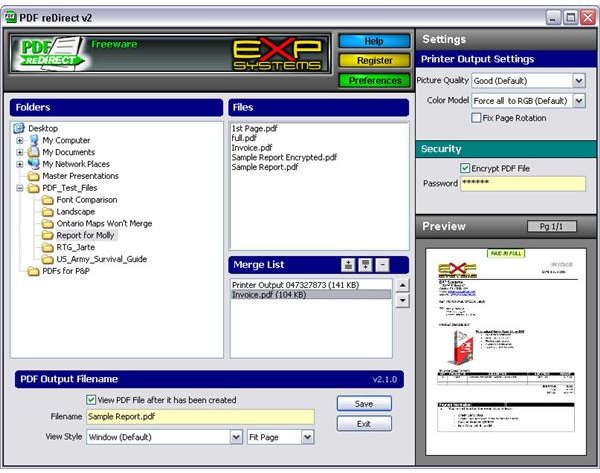Click the remove (minus) Merge List icon
600x473 pixels.
click(382, 265)
